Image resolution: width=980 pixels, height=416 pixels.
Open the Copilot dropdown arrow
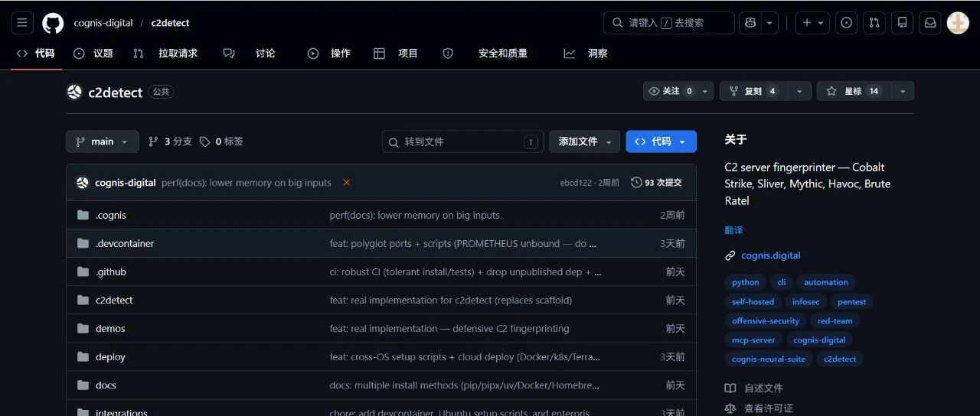click(x=769, y=23)
